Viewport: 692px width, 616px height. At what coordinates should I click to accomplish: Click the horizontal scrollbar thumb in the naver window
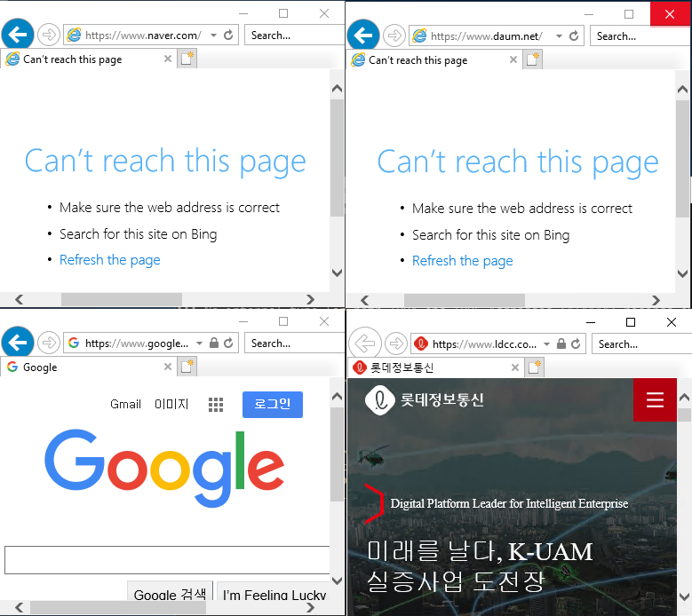tap(122, 299)
